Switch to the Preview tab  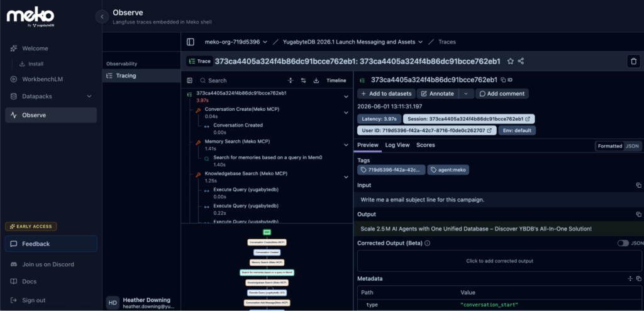pyautogui.click(x=367, y=145)
